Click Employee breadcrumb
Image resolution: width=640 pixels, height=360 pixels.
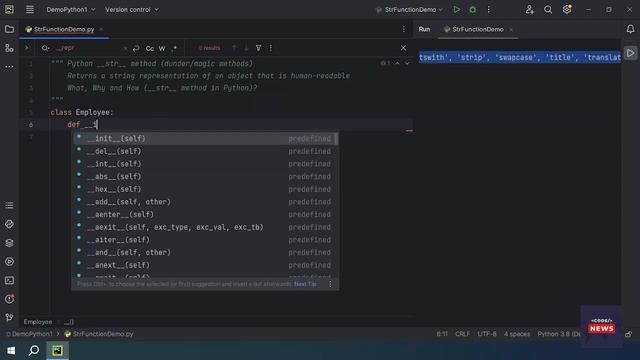(x=38, y=322)
